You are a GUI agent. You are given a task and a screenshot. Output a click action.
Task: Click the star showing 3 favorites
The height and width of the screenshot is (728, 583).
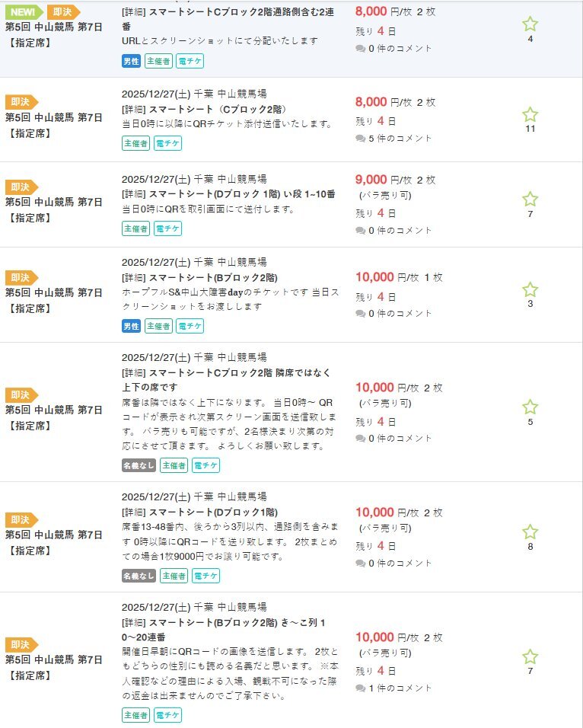tap(530, 290)
